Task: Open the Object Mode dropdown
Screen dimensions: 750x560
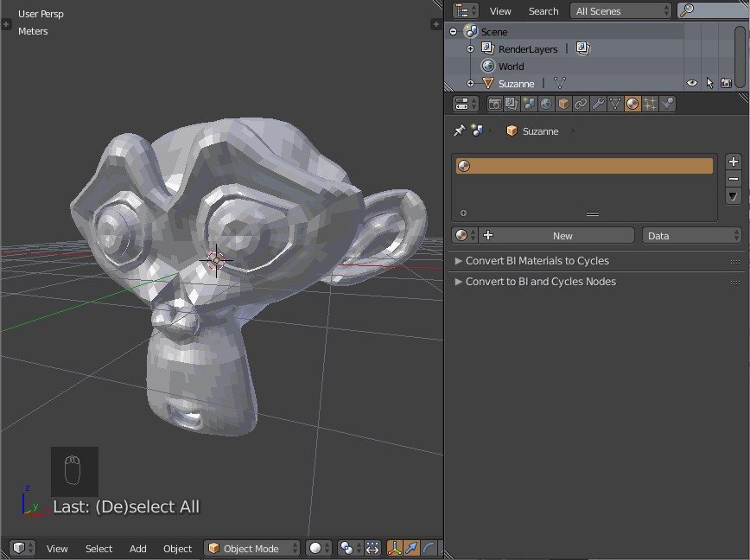Action: coord(251,548)
